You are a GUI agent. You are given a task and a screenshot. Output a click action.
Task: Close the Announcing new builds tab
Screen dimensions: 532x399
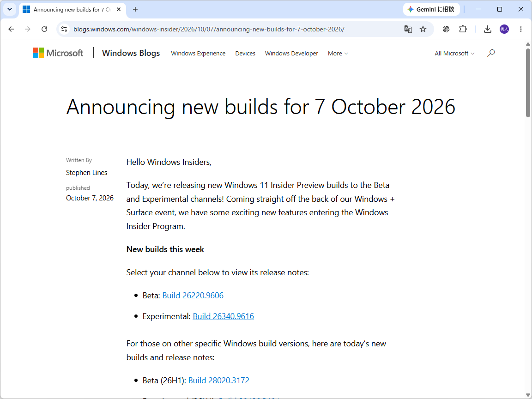pyautogui.click(x=119, y=10)
